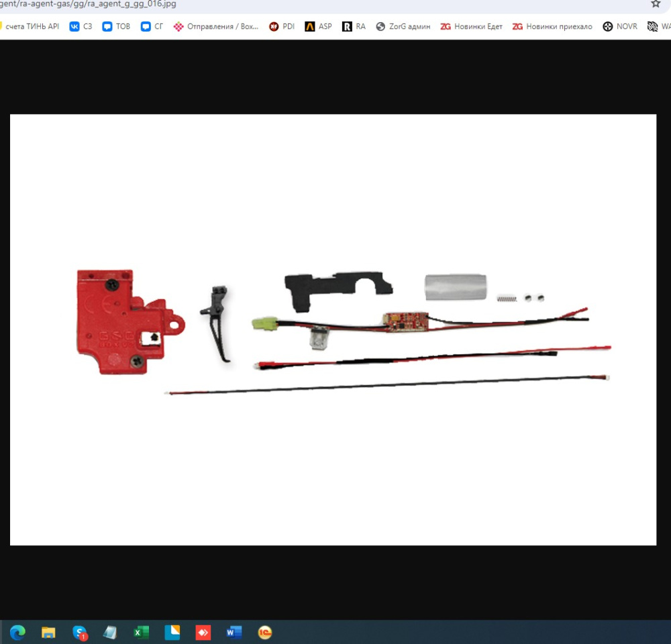Click the image URL in the address bar
Viewport: 671px width, 644px height.
tap(88, 4)
